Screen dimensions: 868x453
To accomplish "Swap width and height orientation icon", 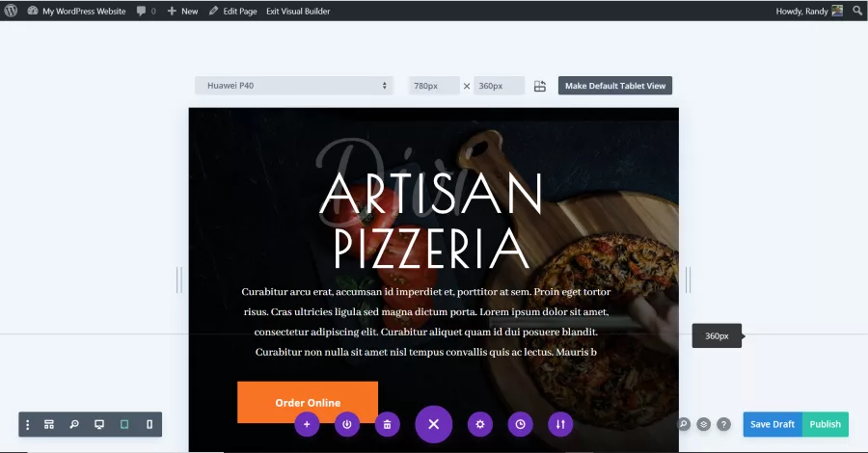I will tap(540, 86).
